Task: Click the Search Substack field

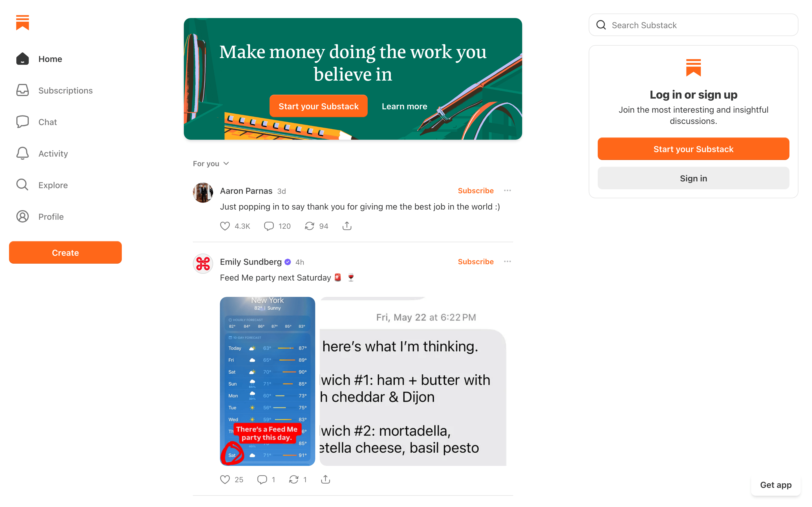Action: [693, 25]
